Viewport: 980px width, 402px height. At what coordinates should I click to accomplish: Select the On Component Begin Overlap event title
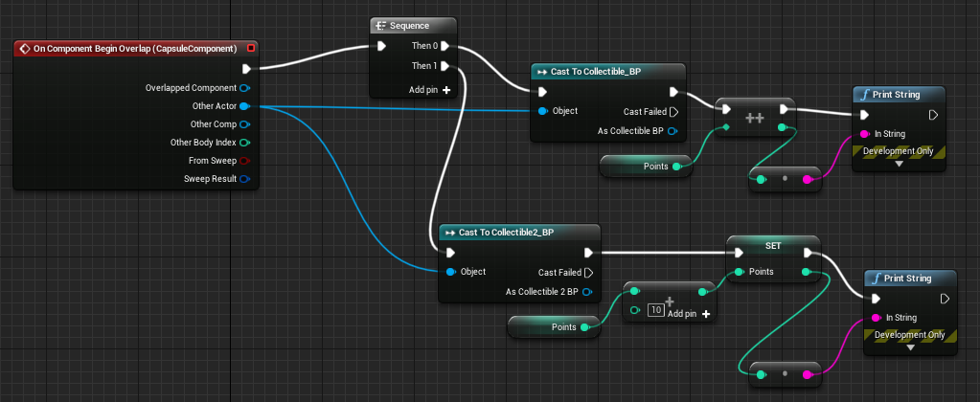(x=128, y=48)
